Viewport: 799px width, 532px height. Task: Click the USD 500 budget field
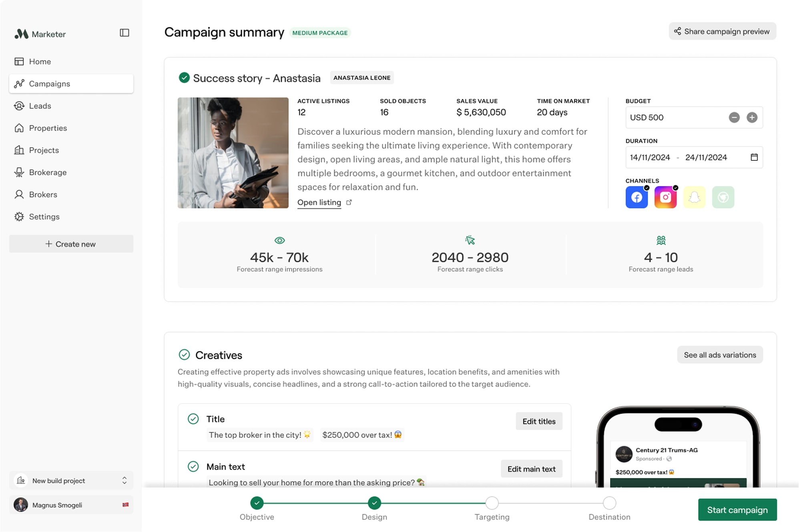point(673,118)
